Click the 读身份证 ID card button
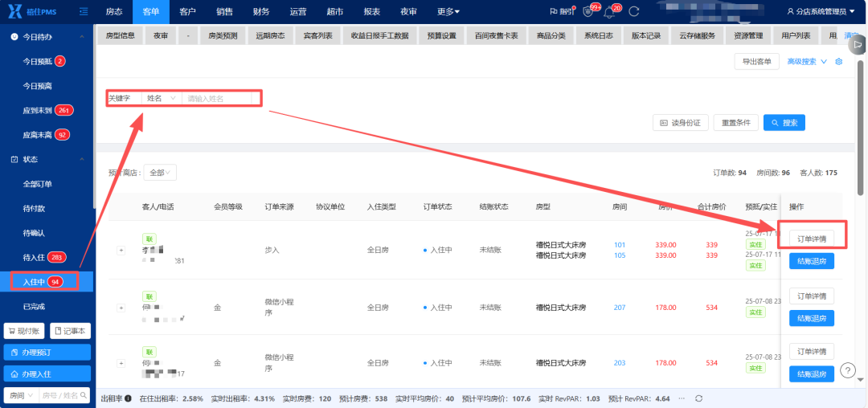 [x=681, y=123]
